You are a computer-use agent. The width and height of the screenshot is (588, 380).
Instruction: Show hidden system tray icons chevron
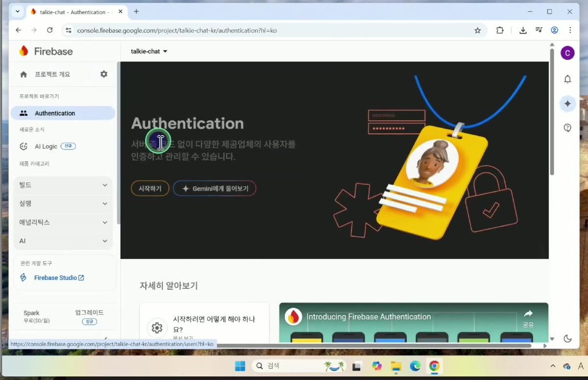point(553,366)
